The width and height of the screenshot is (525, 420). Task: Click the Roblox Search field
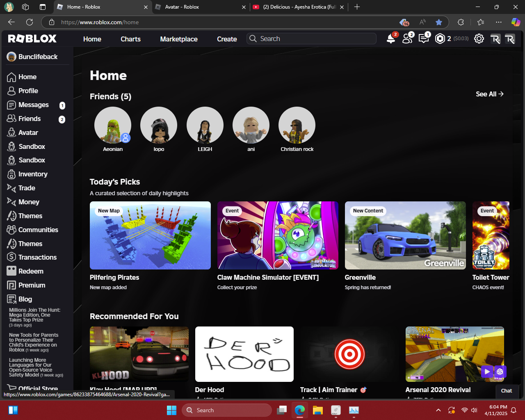311,39
